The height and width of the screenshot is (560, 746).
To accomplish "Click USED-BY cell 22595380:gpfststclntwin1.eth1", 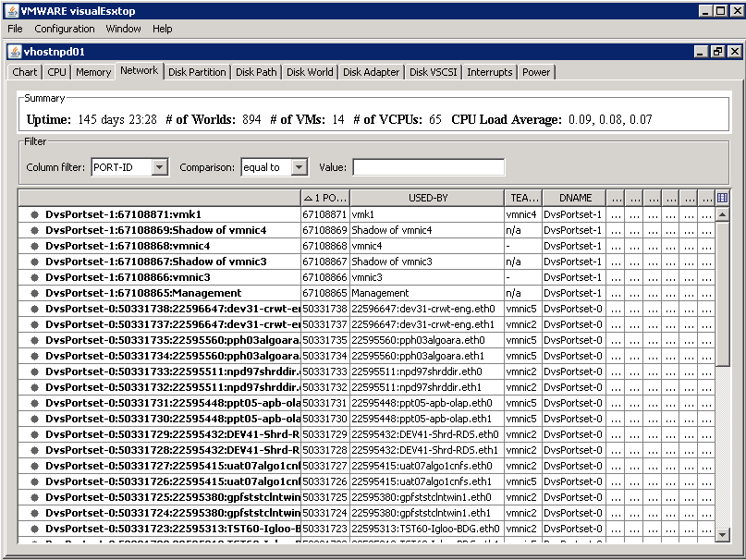I will (427, 513).
